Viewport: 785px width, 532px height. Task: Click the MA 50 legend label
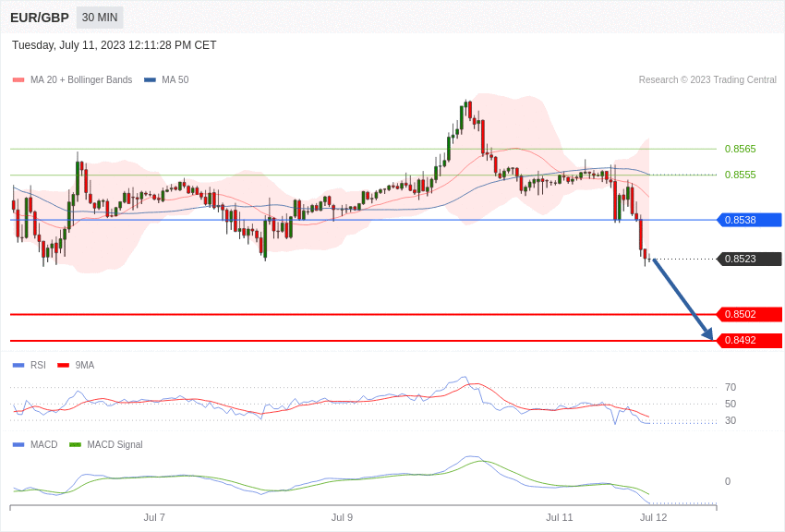(x=175, y=80)
